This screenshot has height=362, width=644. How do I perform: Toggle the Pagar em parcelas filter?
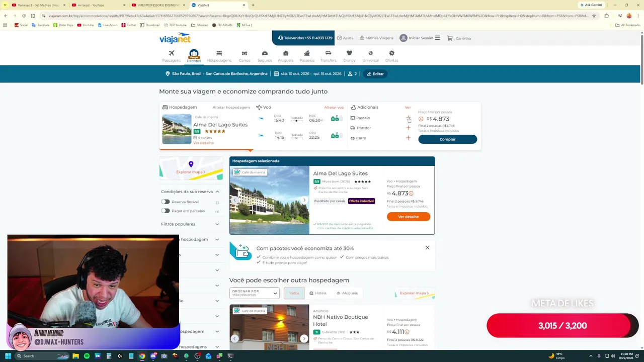[166, 211]
